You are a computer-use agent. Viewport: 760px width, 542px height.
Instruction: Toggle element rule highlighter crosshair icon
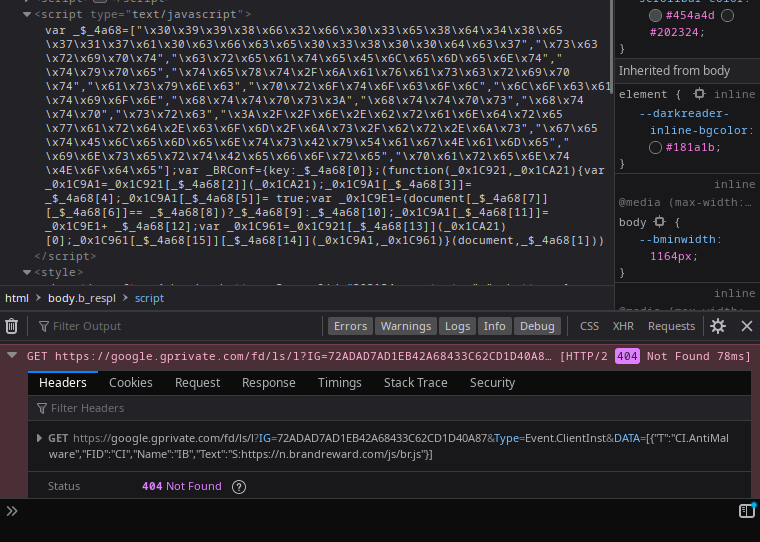click(699, 94)
